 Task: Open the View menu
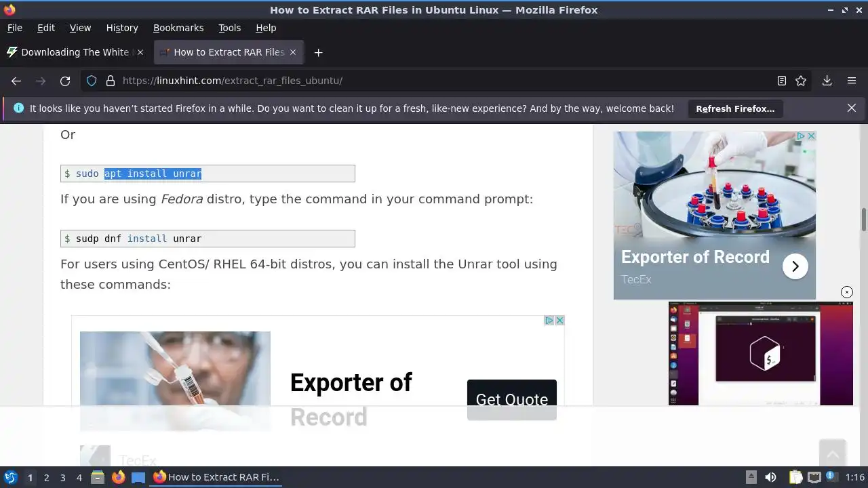pos(80,28)
